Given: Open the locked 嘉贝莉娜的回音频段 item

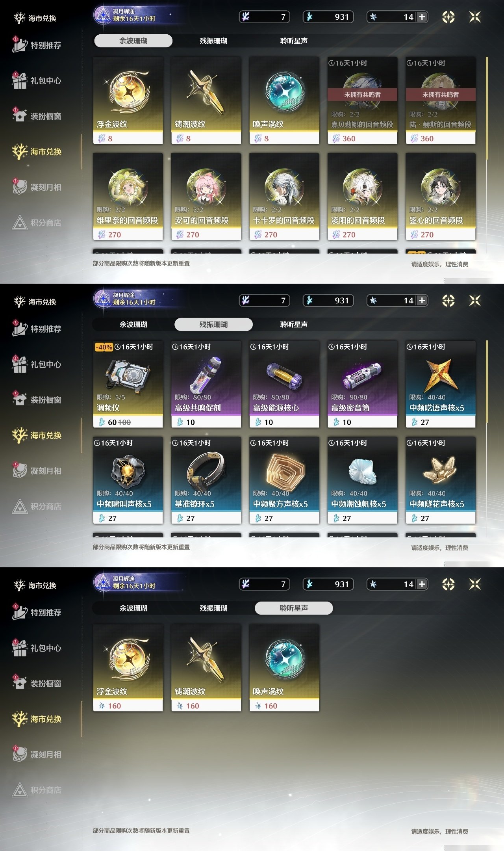Looking at the screenshot, I should tap(362, 100).
